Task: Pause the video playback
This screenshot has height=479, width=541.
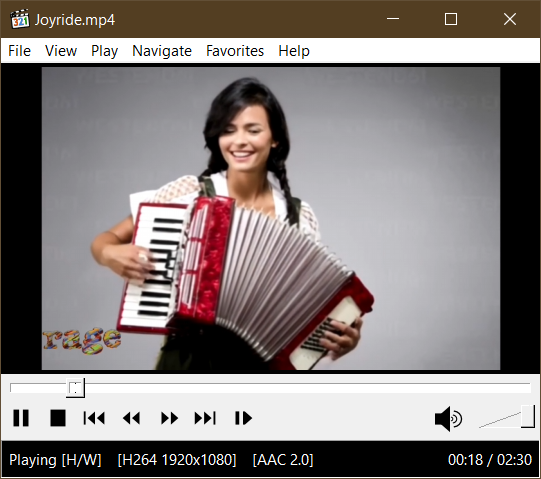Action: point(21,418)
